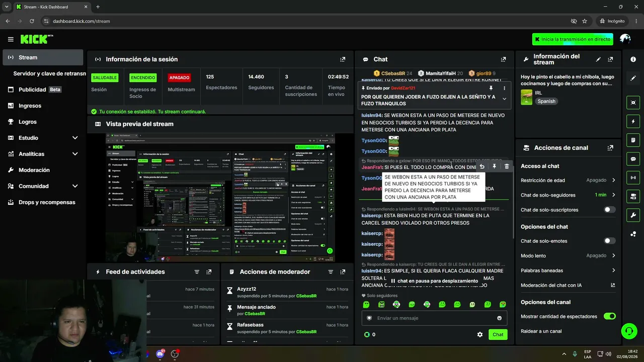
Task: Toggle the document icon in the right rail
Action: pyautogui.click(x=633, y=140)
